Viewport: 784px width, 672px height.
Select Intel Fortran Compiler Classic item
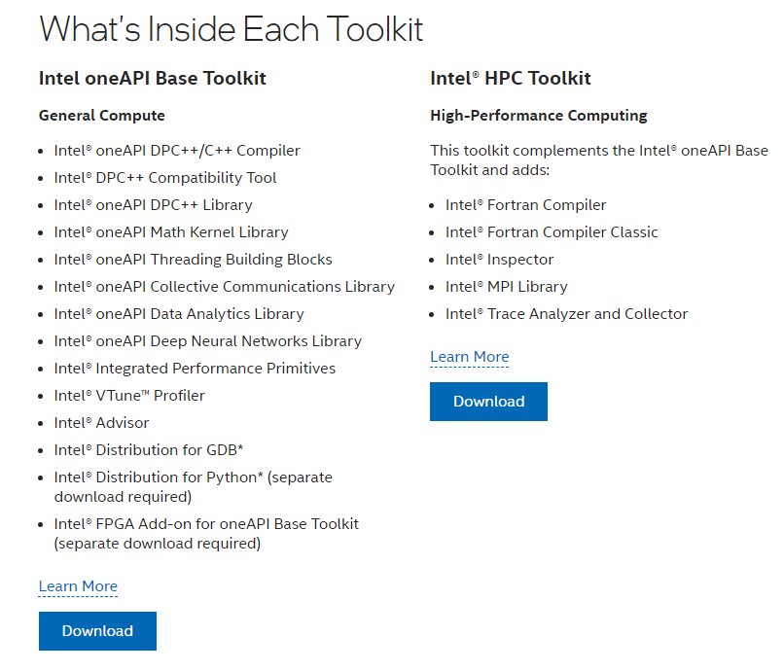point(552,232)
